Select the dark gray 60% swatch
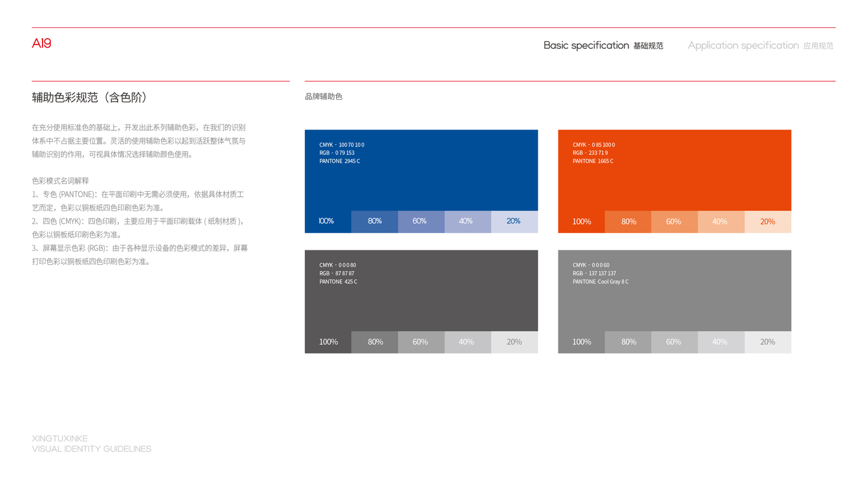868x488 pixels. coord(421,342)
